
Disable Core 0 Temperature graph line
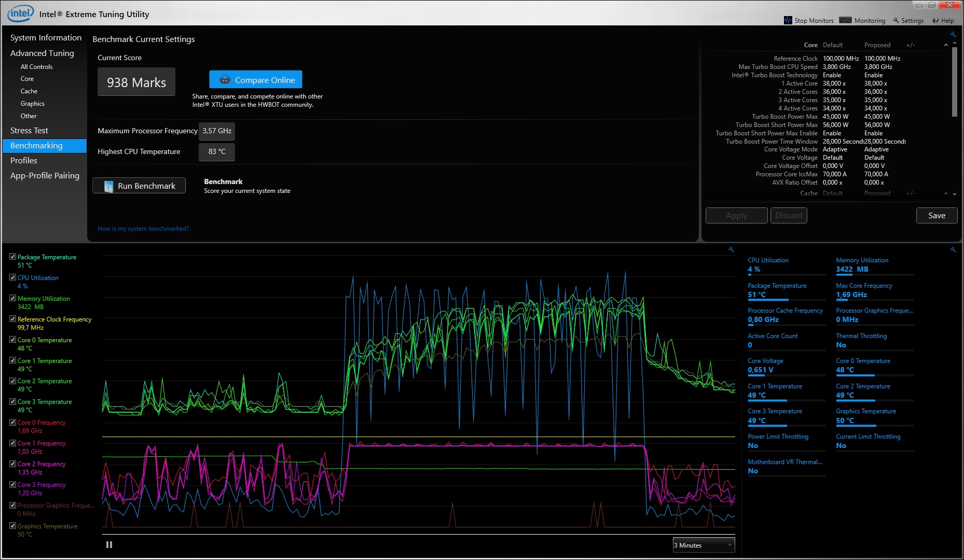click(x=13, y=340)
